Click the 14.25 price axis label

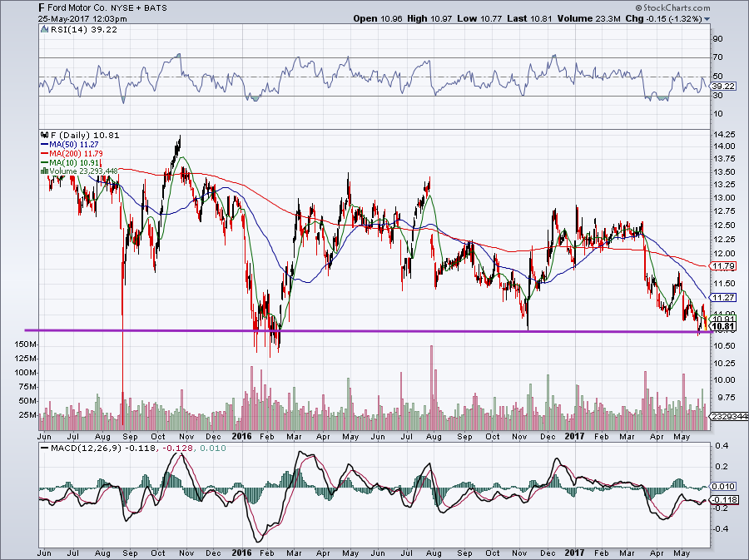(723, 134)
